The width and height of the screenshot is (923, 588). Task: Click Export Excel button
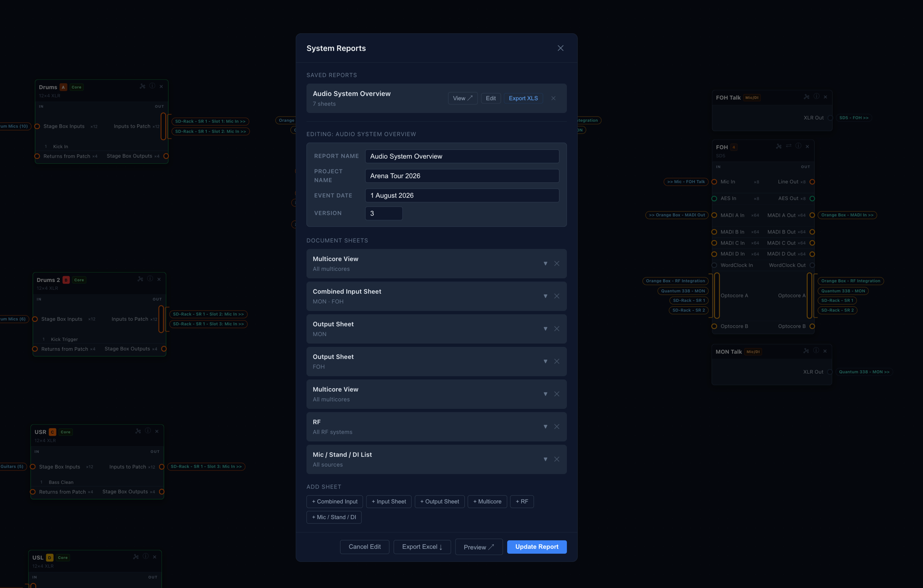pos(422,547)
